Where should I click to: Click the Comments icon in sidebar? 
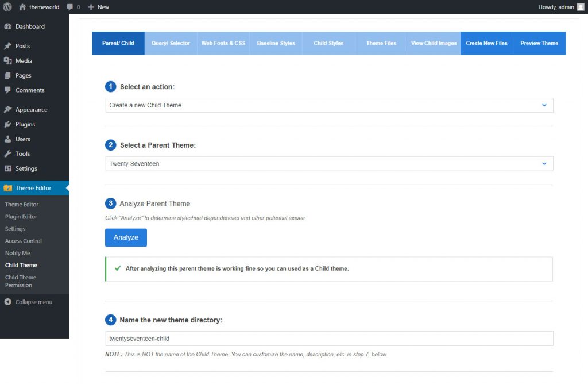8,90
